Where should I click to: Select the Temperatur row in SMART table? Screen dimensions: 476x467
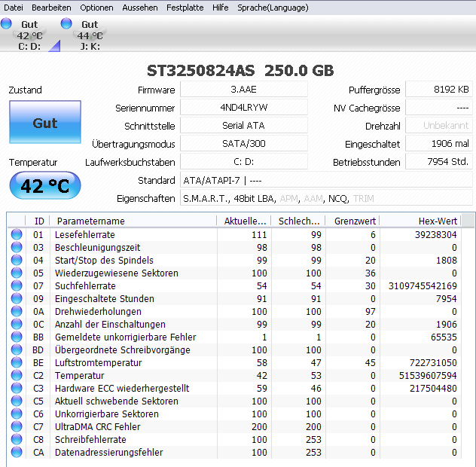pos(233,376)
